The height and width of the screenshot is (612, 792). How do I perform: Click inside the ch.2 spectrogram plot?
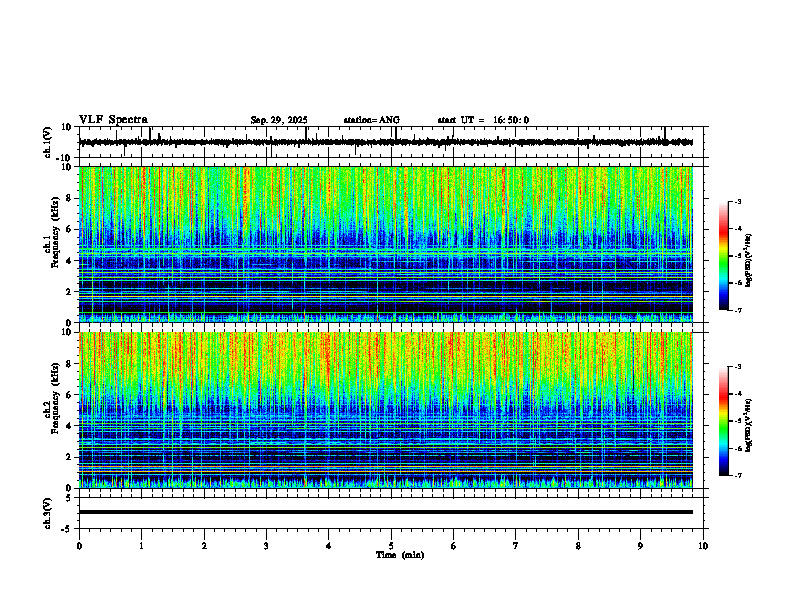pos(386,410)
